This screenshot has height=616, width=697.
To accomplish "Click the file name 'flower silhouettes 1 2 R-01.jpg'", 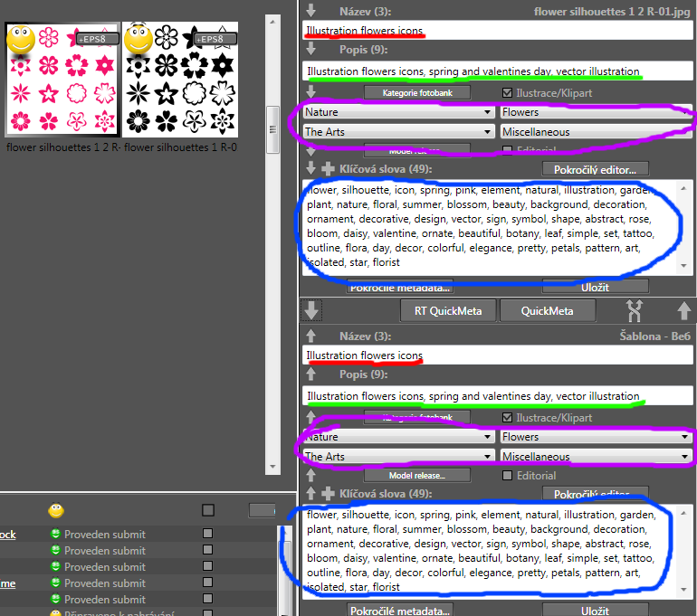I will tap(612, 12).
